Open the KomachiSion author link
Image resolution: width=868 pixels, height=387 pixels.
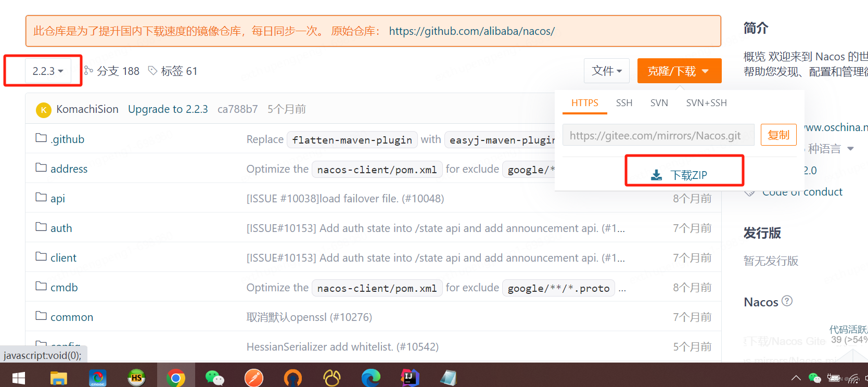(x=87, y=109)
